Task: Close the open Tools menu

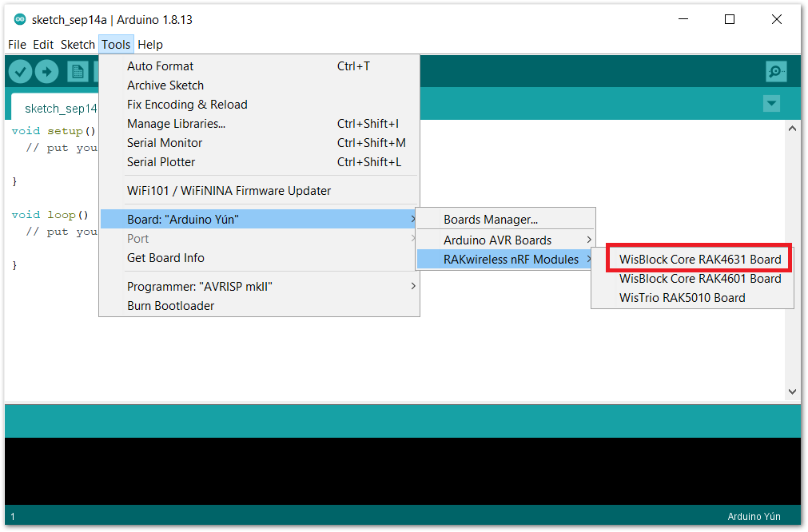Action: (116, 45)
